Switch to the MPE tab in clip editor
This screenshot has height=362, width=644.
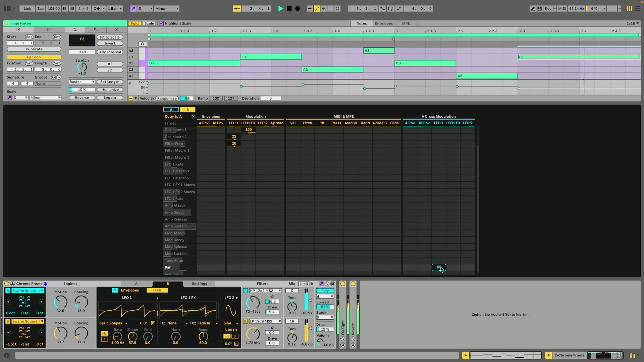[406, 23]
